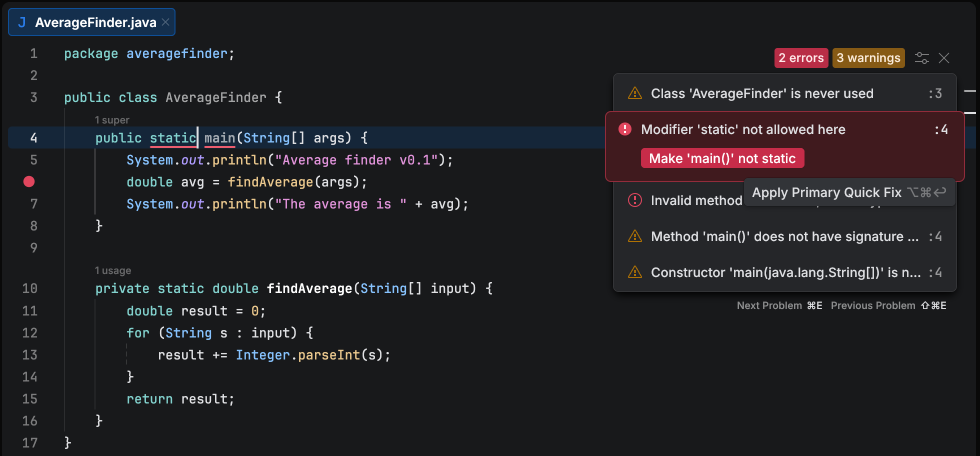This screenshot has width=980, height=456.
Task: Expand the '1 super' inlay hint above main
Action: 111,119
